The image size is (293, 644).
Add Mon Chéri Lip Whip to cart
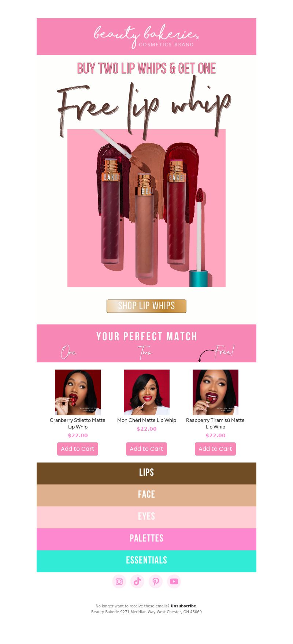pyautogui.click(x=146, y=449)
